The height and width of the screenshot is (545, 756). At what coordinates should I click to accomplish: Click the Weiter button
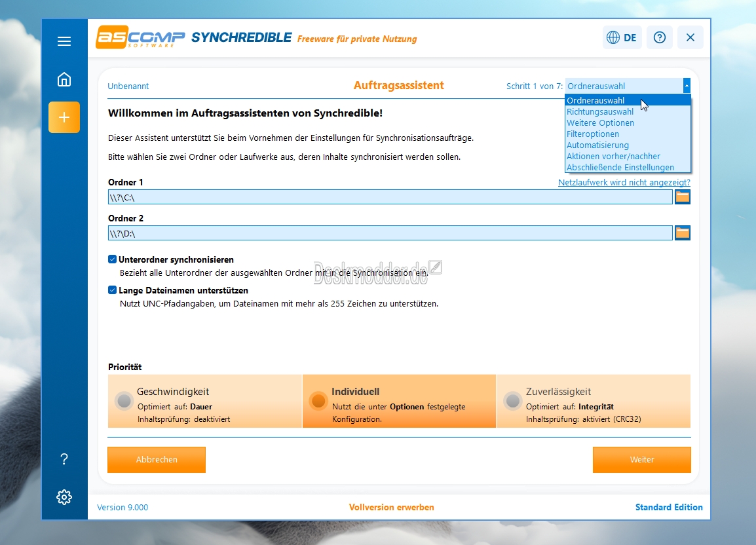642,460
